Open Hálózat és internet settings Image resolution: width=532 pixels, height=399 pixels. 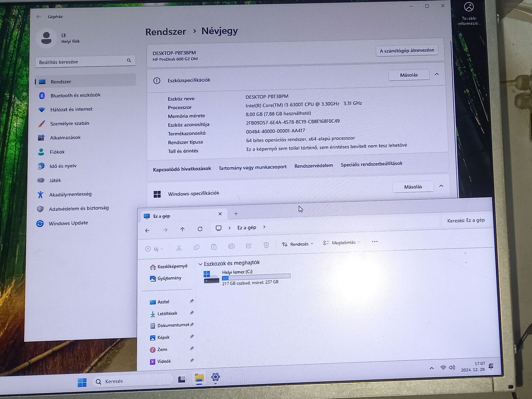coord(71,109)
